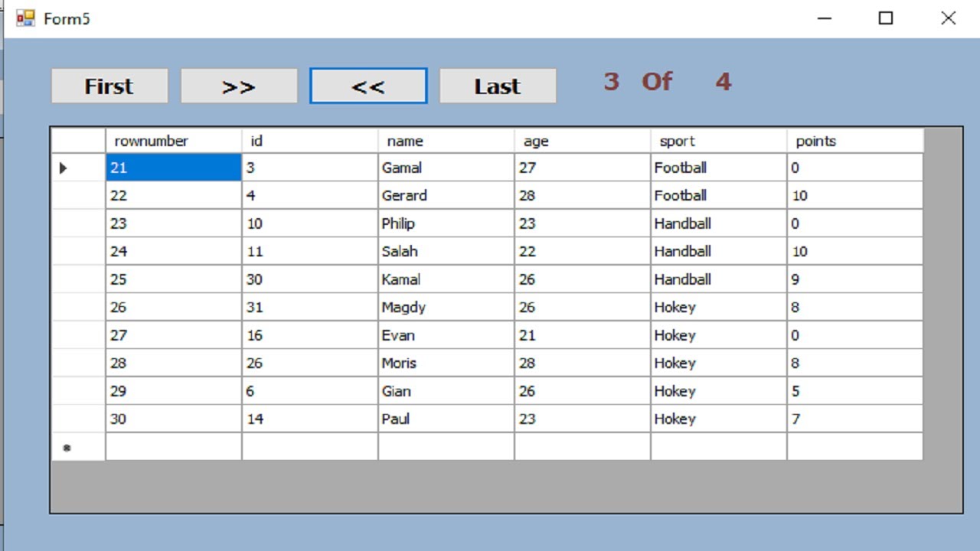Click the name cell Paul
This screenshot has height=551, width=980.
click(446, 419)
